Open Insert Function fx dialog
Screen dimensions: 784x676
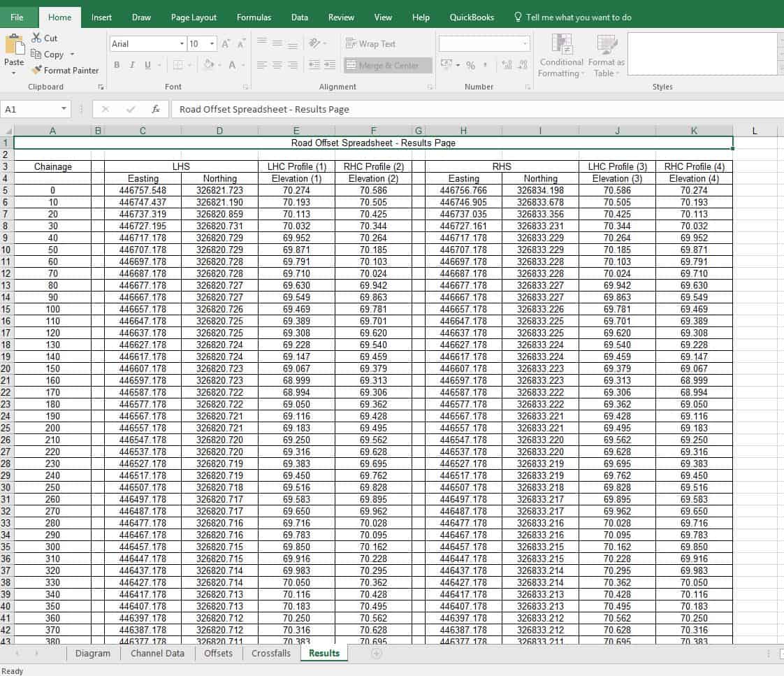156,109
